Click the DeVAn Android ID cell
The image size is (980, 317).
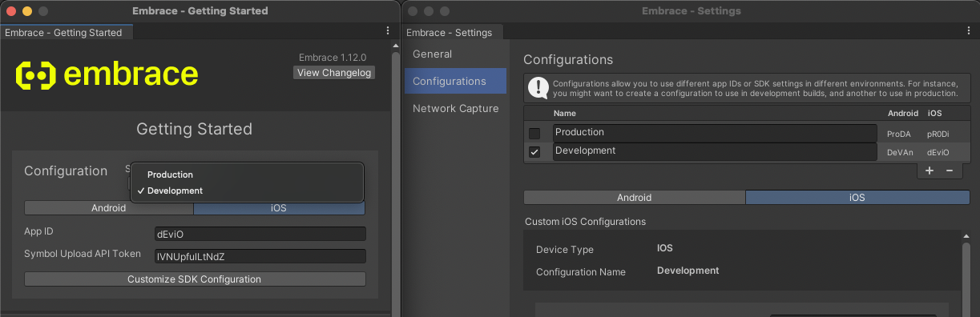click(900, 152)
